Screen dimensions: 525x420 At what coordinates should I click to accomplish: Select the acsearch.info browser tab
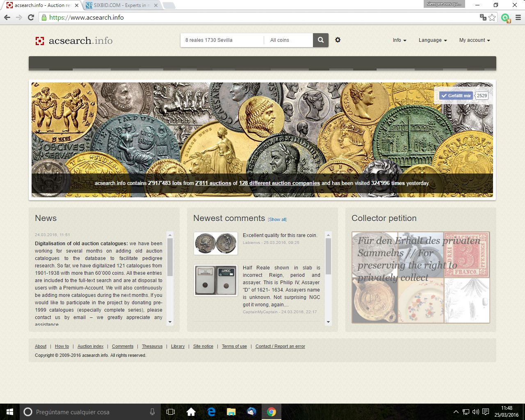(42, 5)
